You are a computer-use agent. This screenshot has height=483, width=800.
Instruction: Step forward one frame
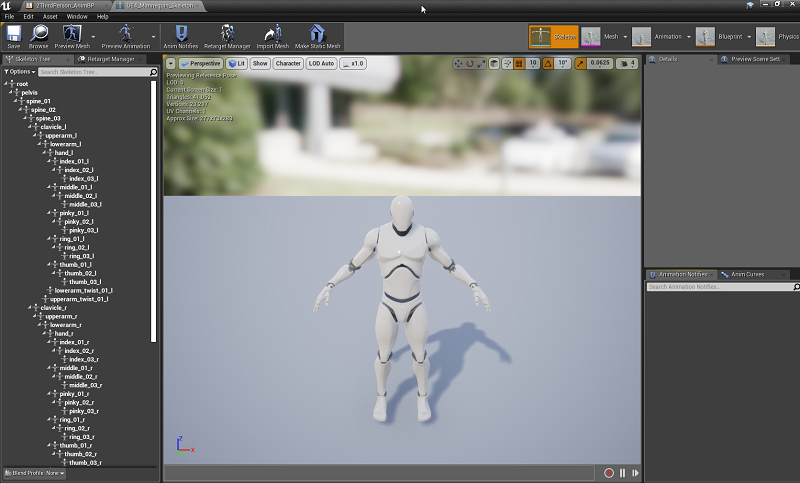(635, 473)
